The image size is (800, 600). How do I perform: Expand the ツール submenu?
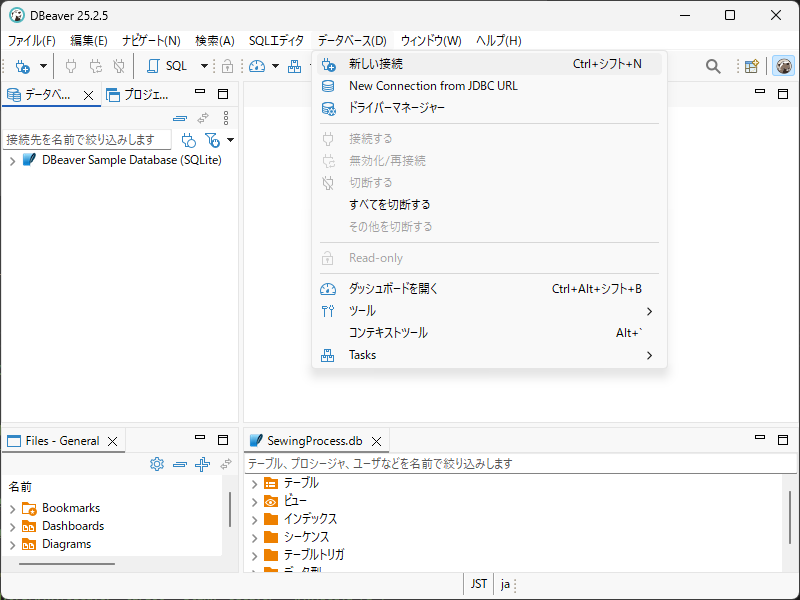pos(489,311)
